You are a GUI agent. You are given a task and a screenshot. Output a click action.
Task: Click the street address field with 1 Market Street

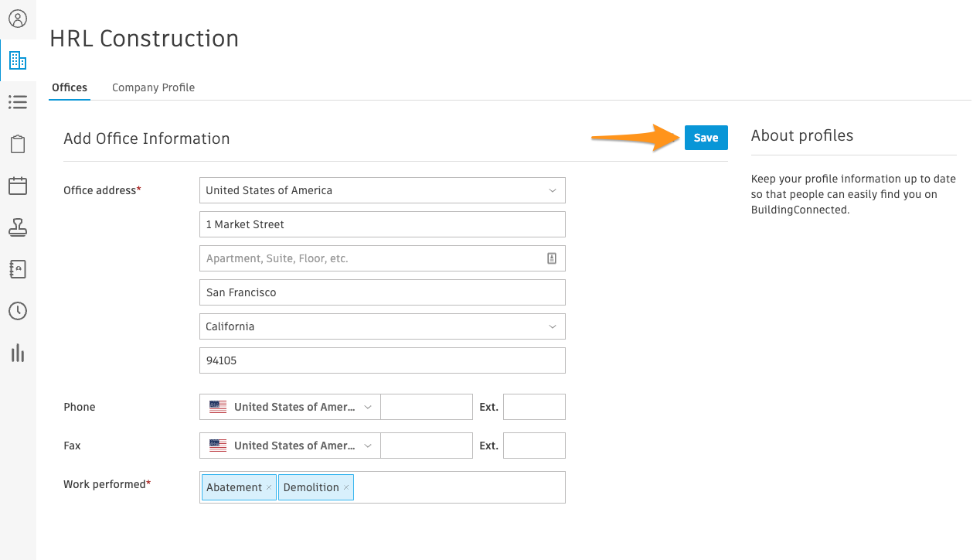[383, 224]
